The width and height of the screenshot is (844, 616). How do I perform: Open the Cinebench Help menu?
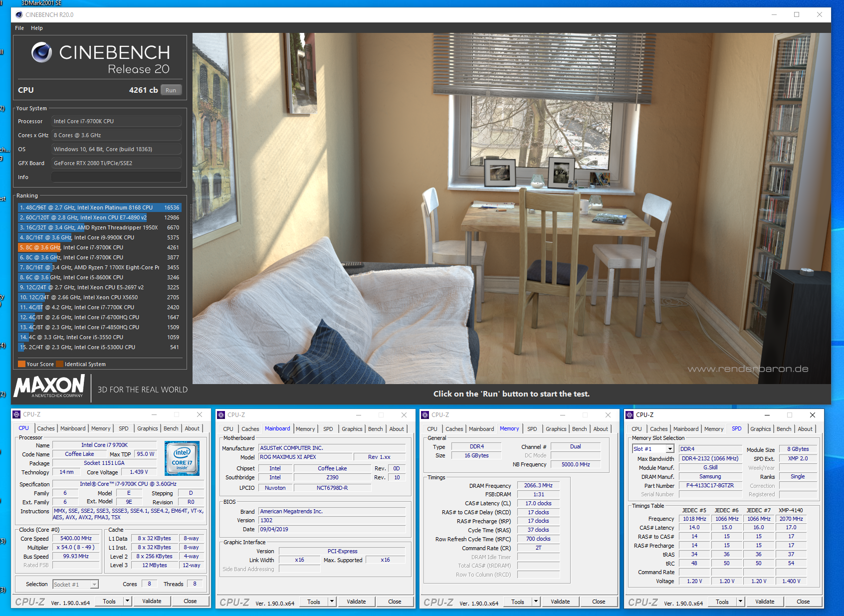(x=37, y=28)
